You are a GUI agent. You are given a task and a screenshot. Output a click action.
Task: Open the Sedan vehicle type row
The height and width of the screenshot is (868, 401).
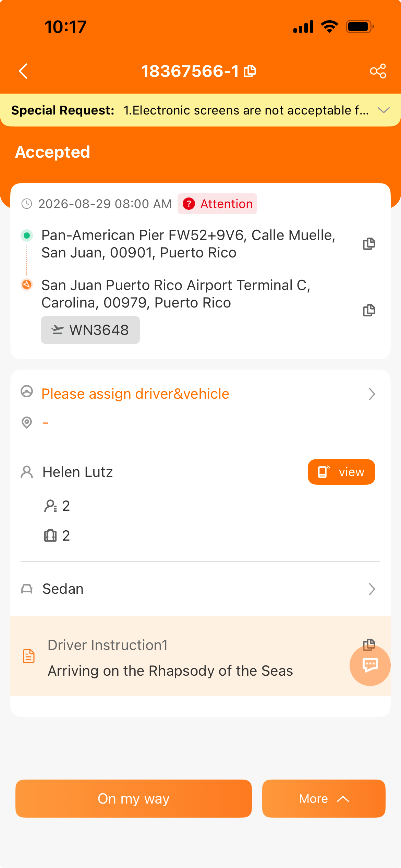tap(200, 589)
